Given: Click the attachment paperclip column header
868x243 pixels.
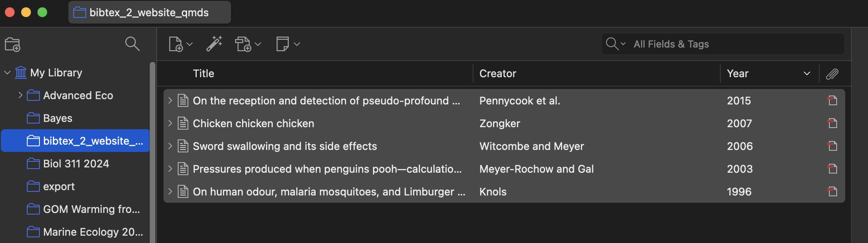Looking at the screenshot, I should click(x=832, y=74).
